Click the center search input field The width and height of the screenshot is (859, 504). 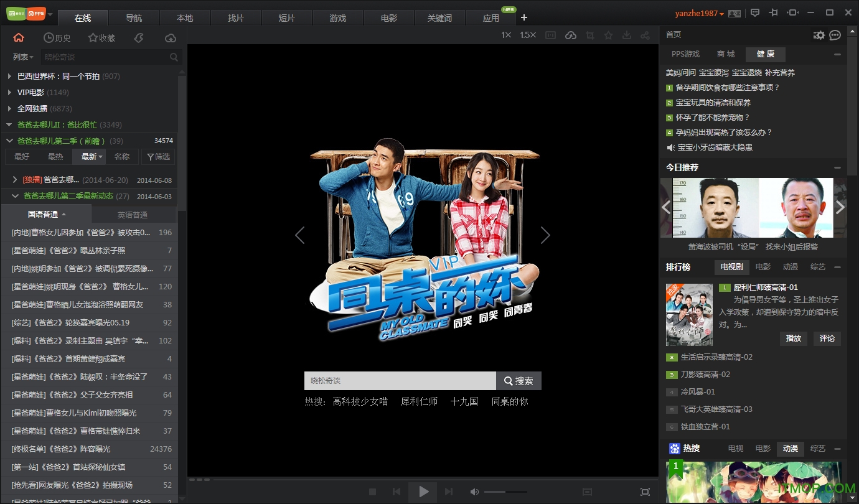click(x=398, y=380)
